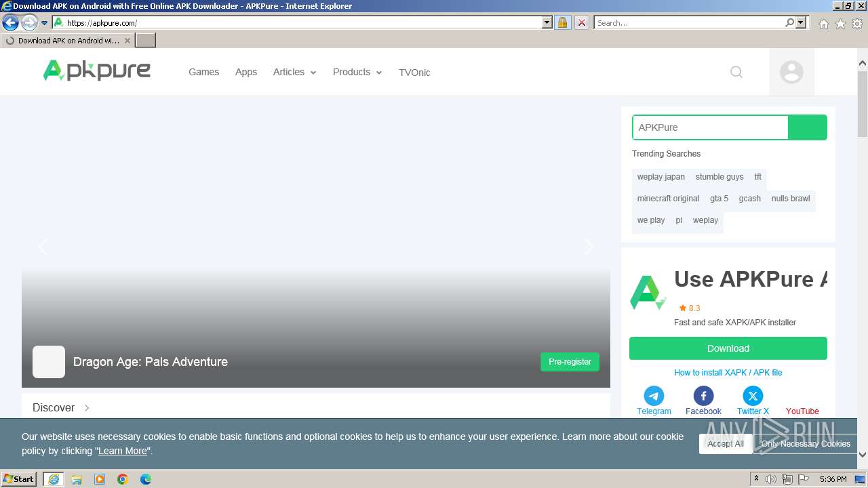
Task: Click the security lock icon in address bar
Action: tap(562, 22)
